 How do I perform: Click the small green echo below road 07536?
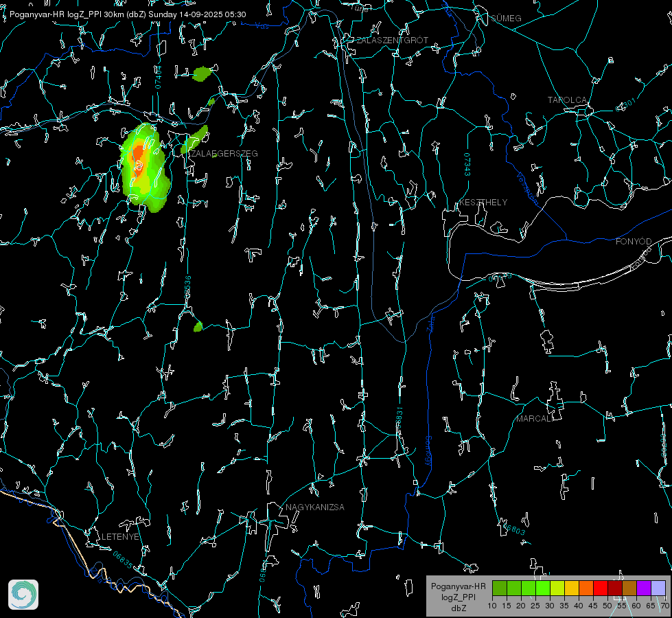click(x=198, y=327)
